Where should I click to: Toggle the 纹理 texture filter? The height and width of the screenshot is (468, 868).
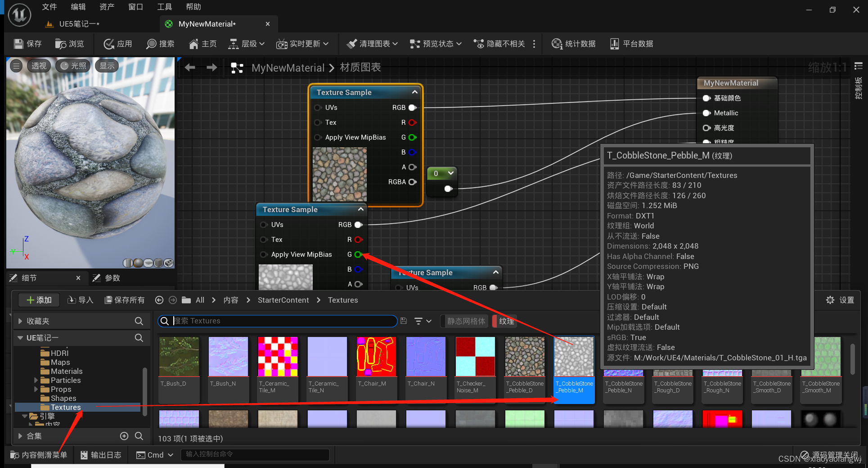click(504, 321)
